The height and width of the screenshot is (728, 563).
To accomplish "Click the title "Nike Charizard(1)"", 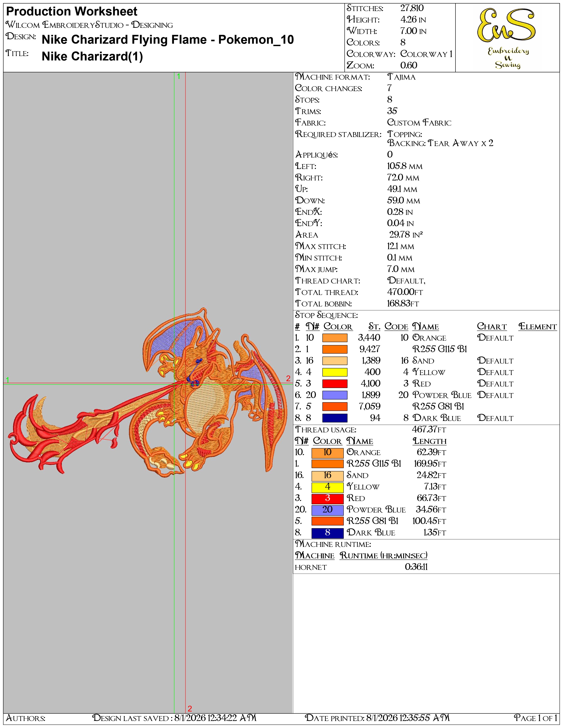I will click(92, 56).
